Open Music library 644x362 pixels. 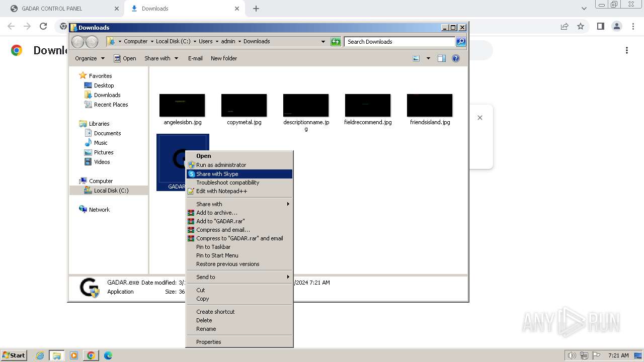pyautogui.click(x=101, y=143)
